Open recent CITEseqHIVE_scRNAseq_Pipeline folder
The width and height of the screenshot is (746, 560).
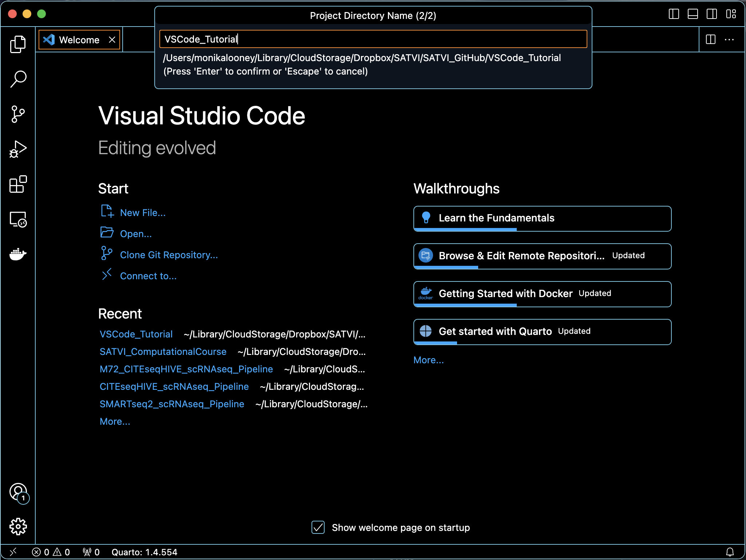[174, 387]
